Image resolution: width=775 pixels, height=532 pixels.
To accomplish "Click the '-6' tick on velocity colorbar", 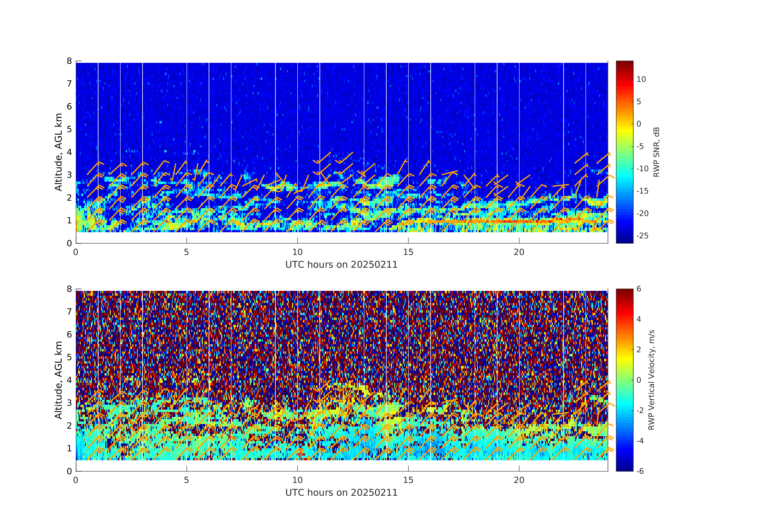I will click(x=640, y=471).
